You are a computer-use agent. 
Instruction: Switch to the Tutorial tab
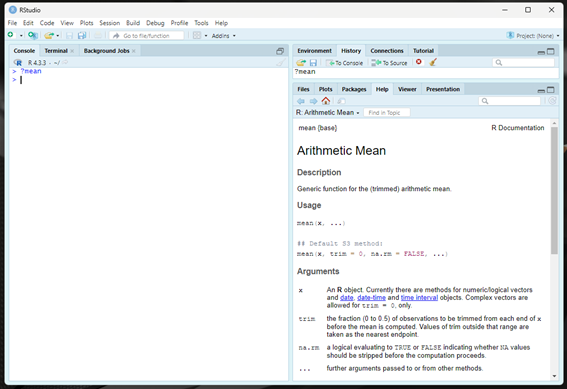[x=423, y=51]
